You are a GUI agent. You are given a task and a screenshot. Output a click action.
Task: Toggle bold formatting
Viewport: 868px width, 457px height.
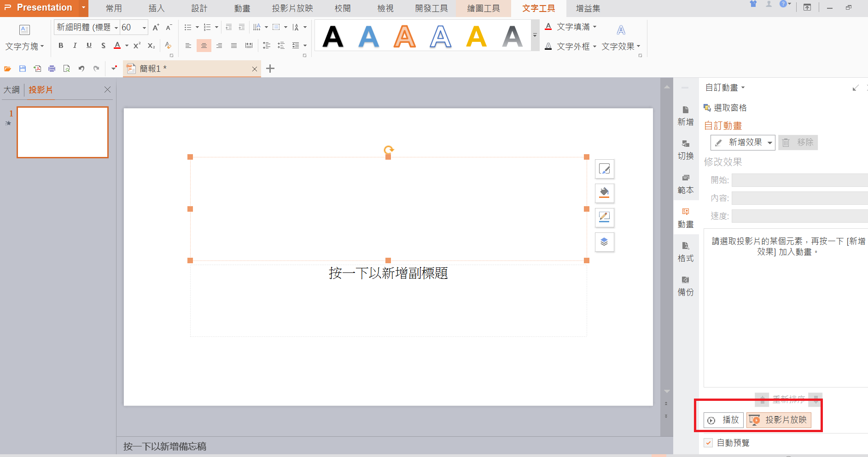61,46
